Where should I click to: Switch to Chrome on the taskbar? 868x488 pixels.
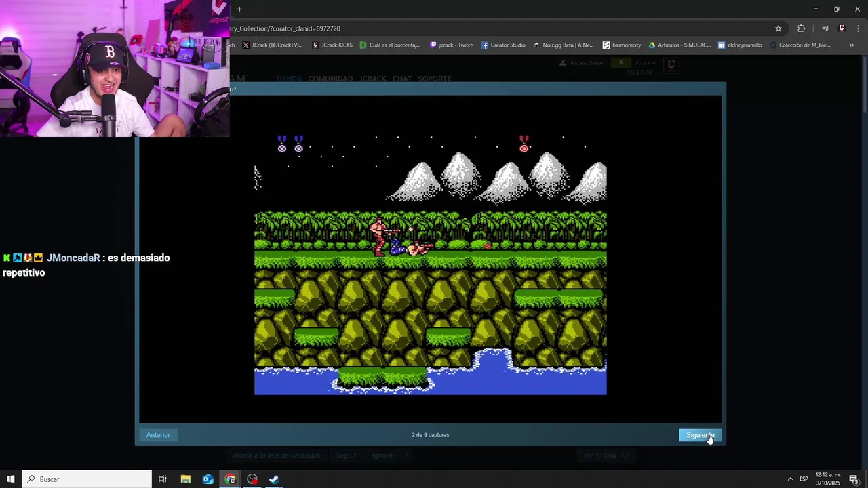coord(231,479)
